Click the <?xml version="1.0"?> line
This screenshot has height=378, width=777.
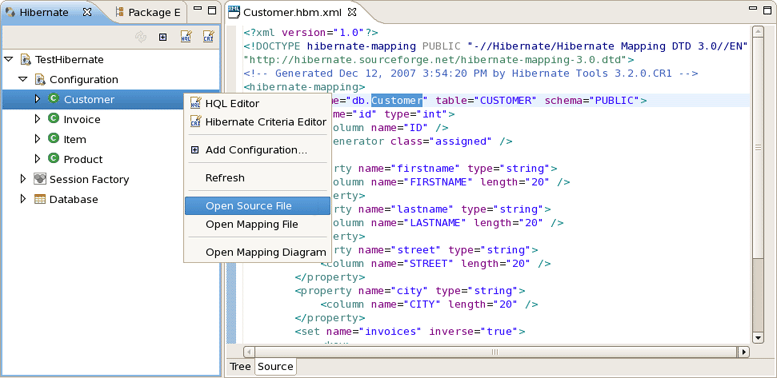pos(311,33)
